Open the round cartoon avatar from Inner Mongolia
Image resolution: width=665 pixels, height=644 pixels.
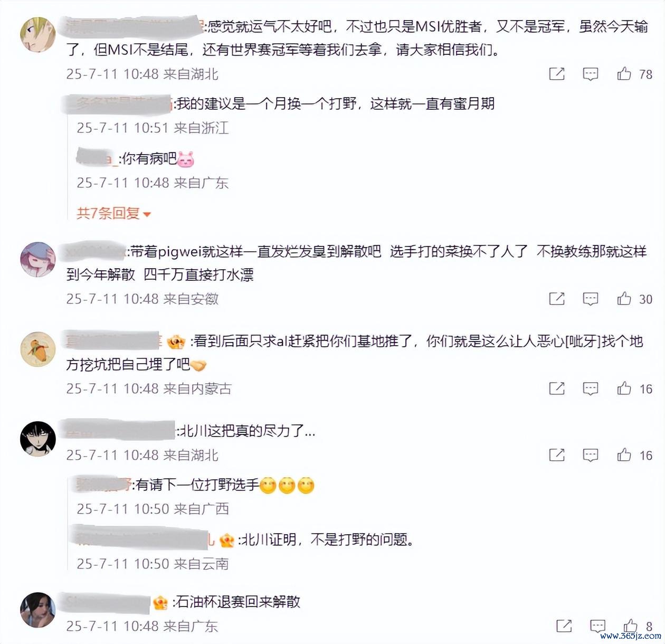click(37, 349)
